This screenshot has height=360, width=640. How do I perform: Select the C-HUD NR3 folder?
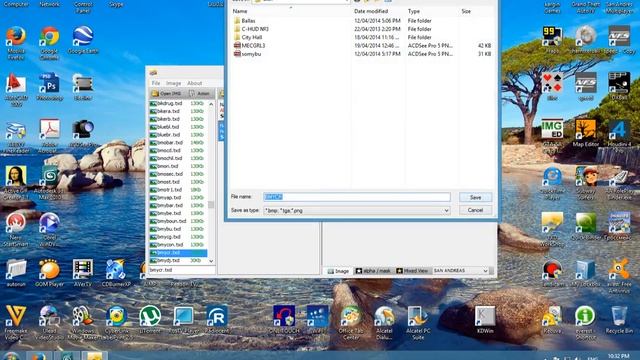255,29
